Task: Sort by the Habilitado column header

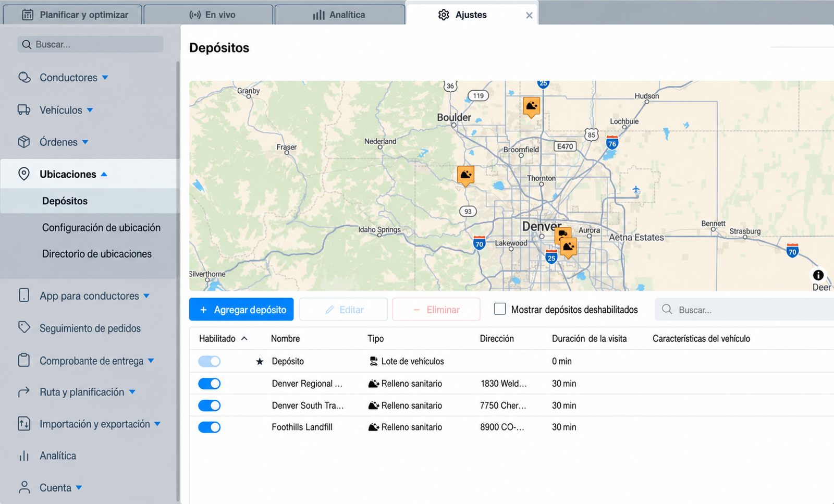Action: click(217, 339)
